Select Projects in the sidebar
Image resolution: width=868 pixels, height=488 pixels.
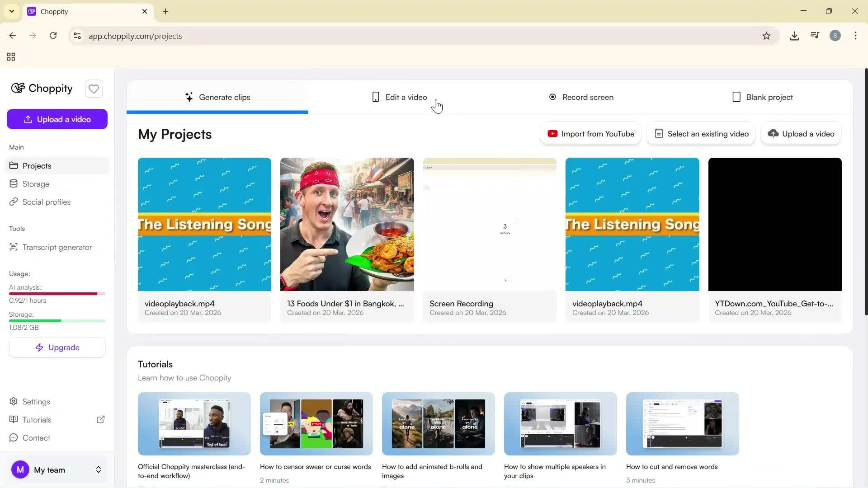coord(37,166)
